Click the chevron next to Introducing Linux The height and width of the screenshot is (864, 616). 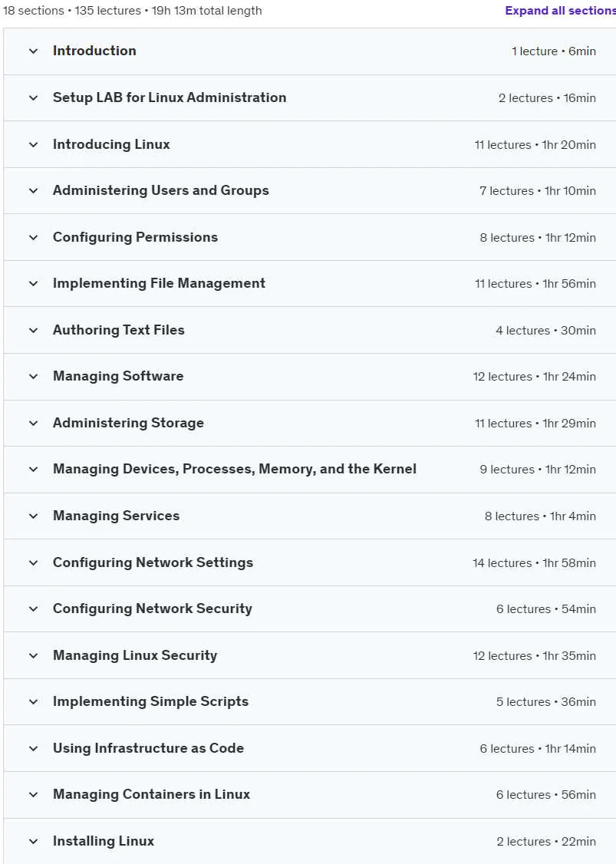pos(34,144)
